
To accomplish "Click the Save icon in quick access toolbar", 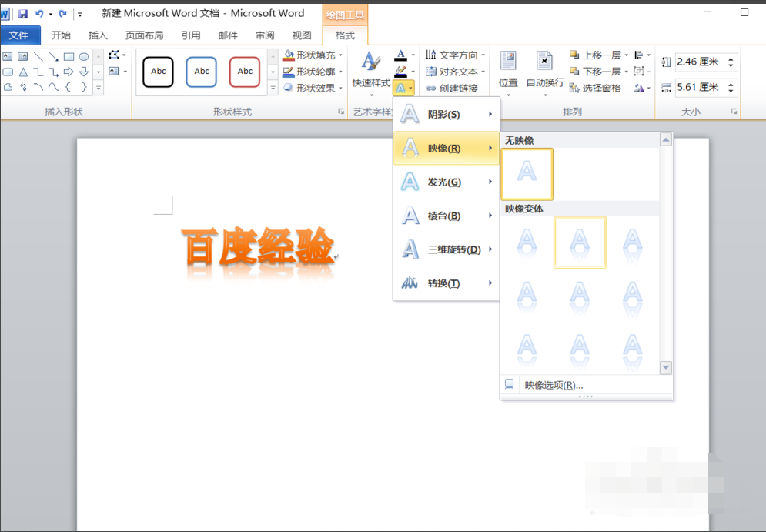I will pyautogui.click(x=22, y=14).
